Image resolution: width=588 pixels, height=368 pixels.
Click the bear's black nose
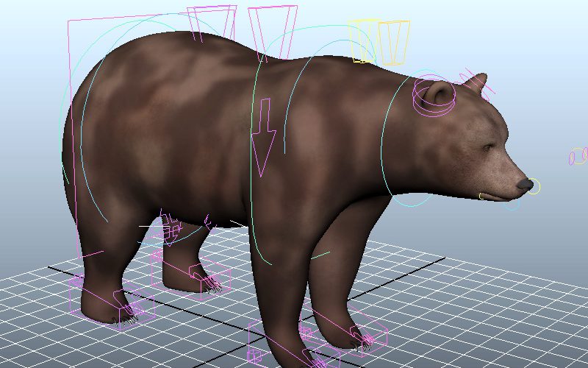pyautogui.click(x=525, y=184)
